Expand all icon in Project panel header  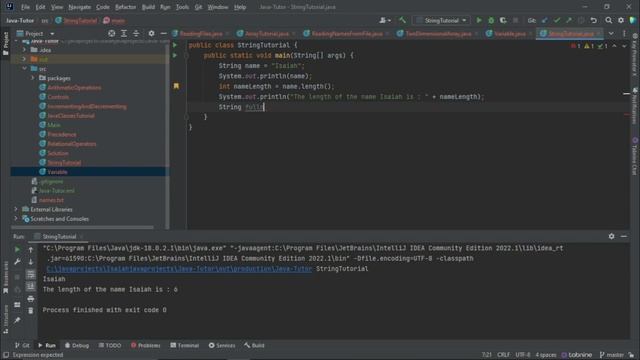(x=124, y=33)
